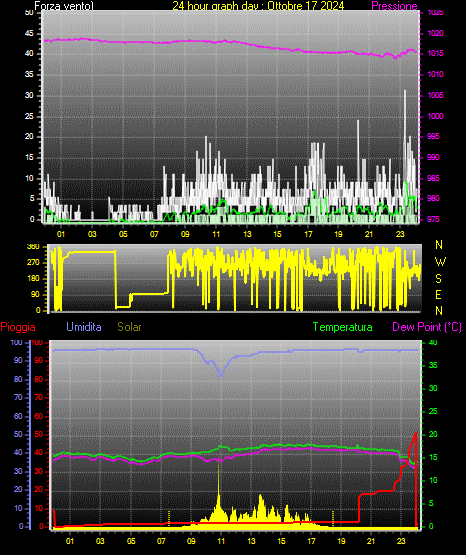The image size is (466, 555).
Task: Click the '24 hour graph day : Ottobre 17 2024' title
Action: click(x=258, y=6)
